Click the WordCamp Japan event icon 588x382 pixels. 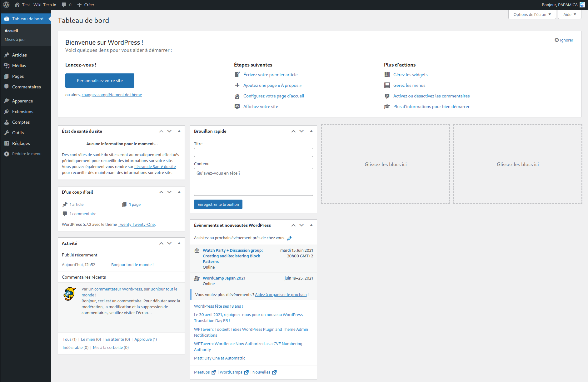point(197,278)
